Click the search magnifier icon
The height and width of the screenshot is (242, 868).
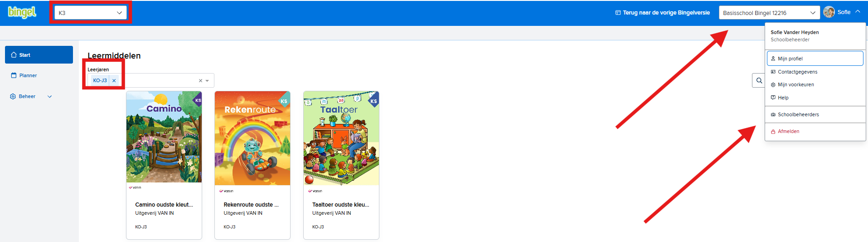(x=759, y=81)
